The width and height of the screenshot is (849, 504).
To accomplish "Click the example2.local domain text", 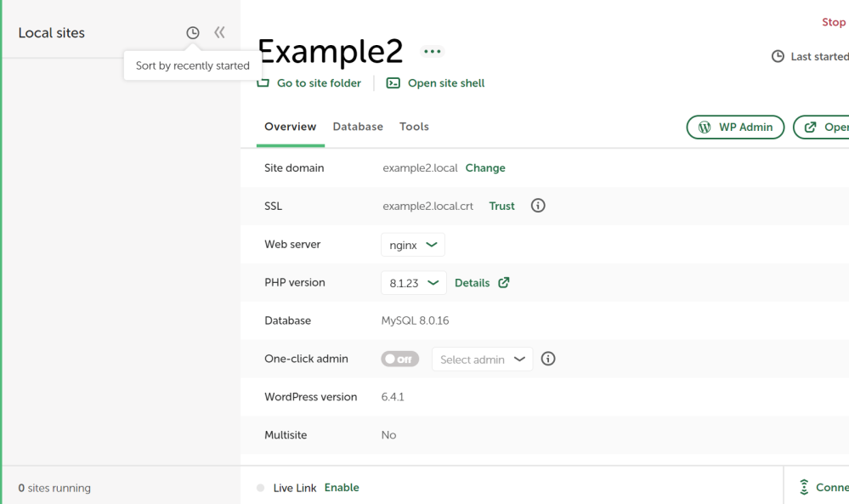I will click(420, 167).
